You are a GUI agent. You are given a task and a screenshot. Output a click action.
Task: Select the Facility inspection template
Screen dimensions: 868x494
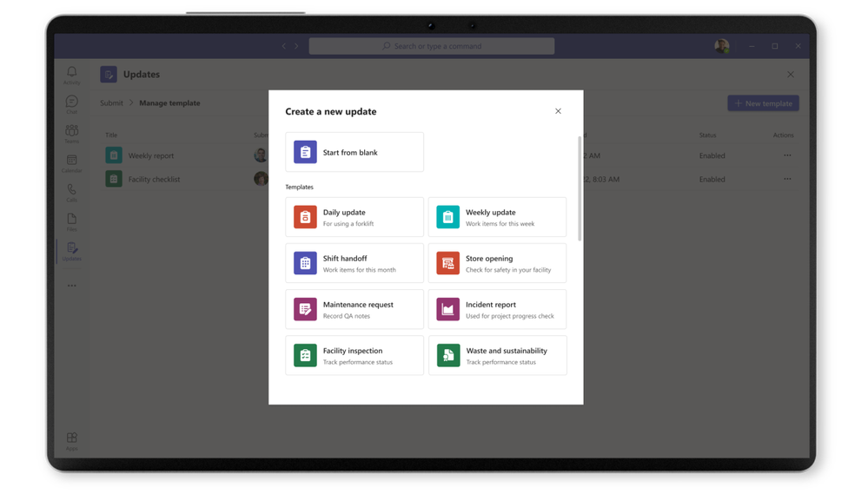(354, 355)
